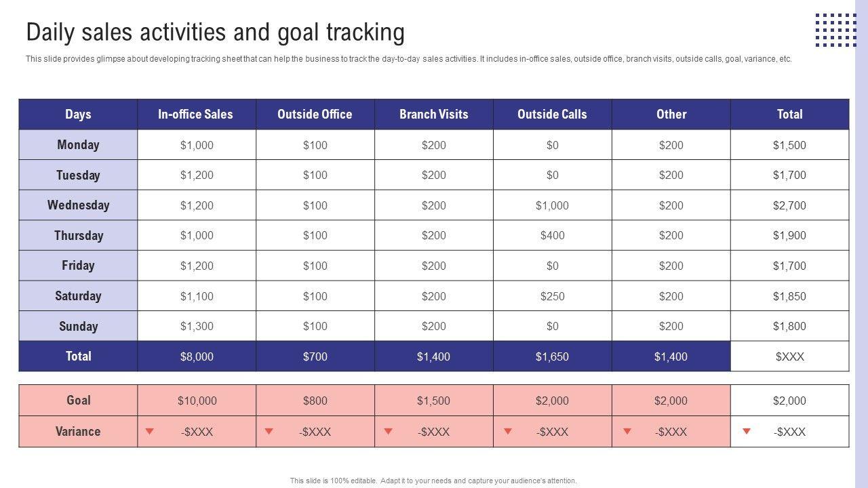Select the red variance arrow under Branch Visits
Viewport: 868px width, 488px height.
pos(389,431)
